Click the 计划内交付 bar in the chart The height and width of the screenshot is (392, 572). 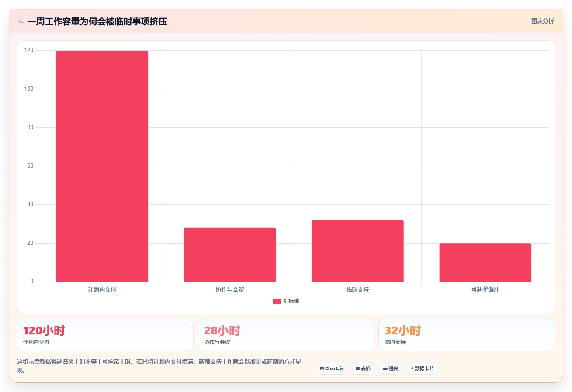point(102,166)
